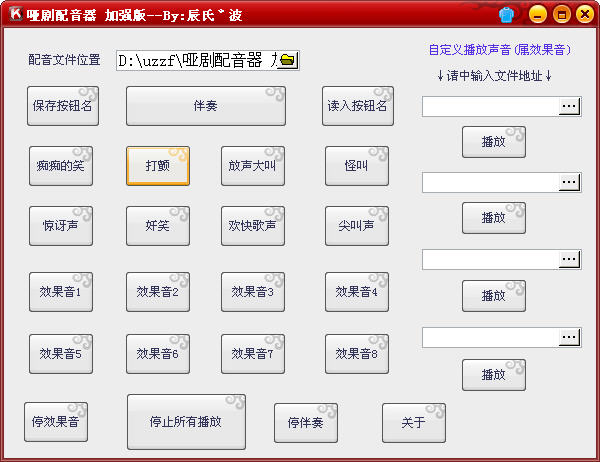Click 停止所有播放 button

point(186,422)
